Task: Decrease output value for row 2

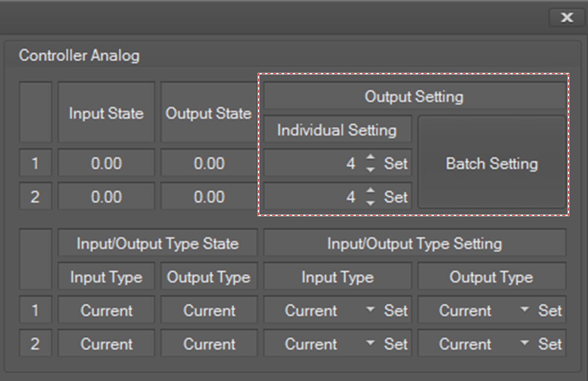Action: pos(370,203)
